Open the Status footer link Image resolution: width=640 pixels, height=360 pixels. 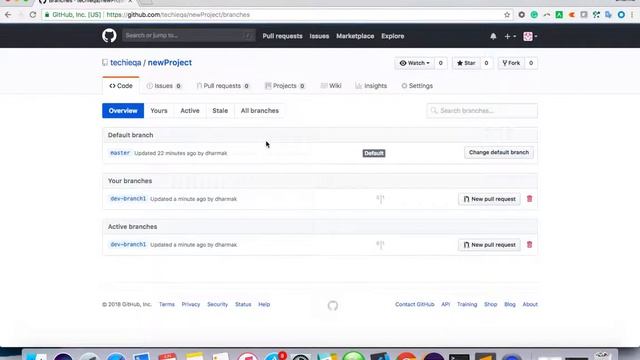(x=243, y=304)
